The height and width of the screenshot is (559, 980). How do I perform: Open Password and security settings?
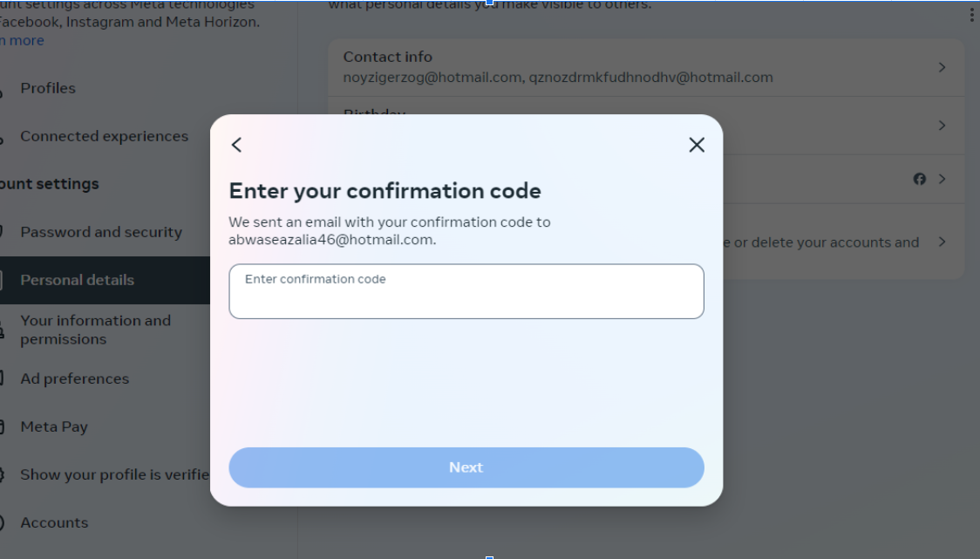click(101, 232)
